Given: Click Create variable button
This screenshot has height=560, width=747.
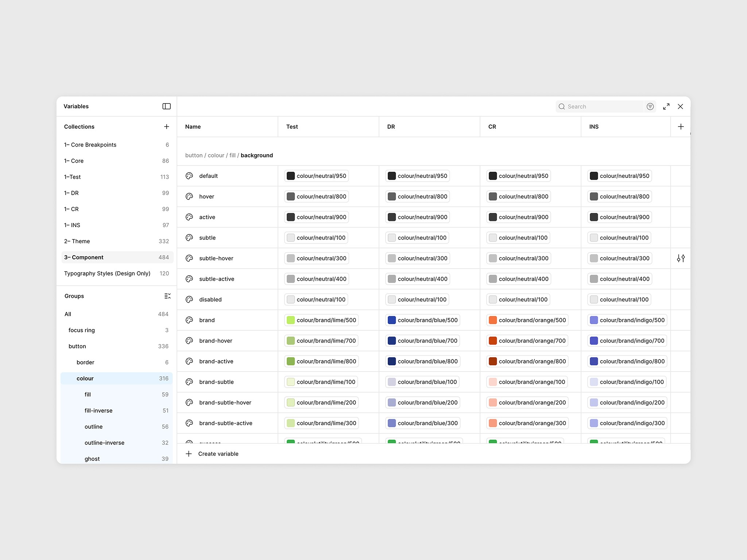Looking at the screenshot, I should coord(218,454).
